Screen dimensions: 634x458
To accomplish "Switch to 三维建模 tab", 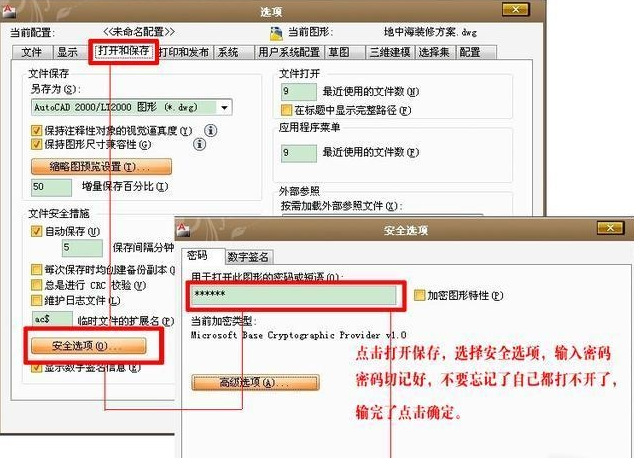I will (x=390, y=52).
